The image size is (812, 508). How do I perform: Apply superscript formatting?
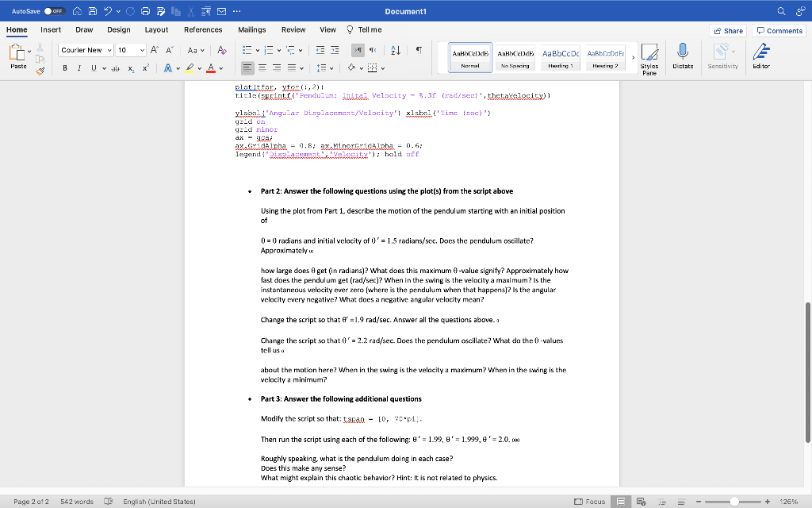point(146,68)
